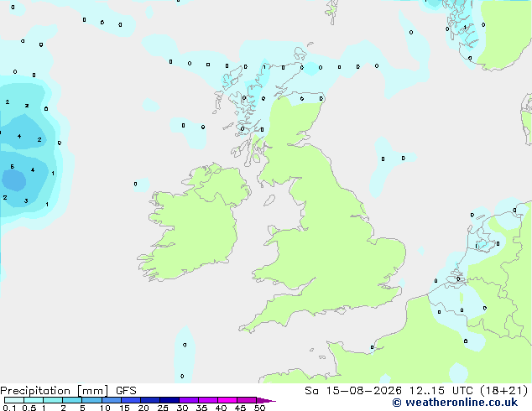The width and height of the screenshot is (532, 411).
Task: Select the 2–5 mm legend color swatch
Action: [72, 400]
